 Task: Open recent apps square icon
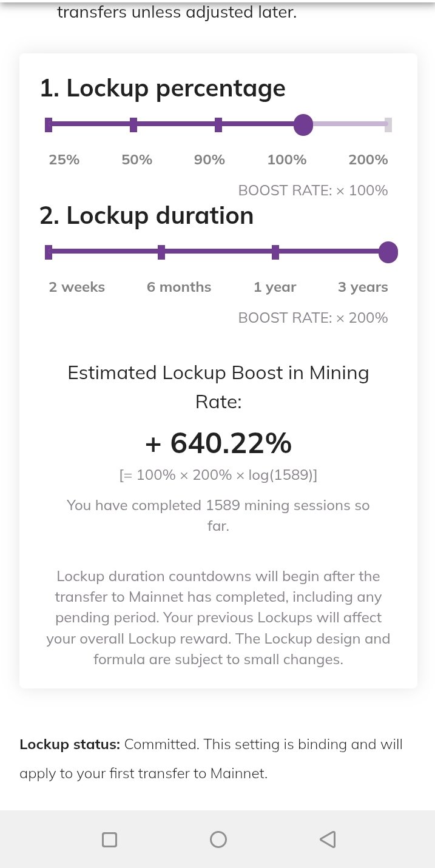tap(109, 839)
